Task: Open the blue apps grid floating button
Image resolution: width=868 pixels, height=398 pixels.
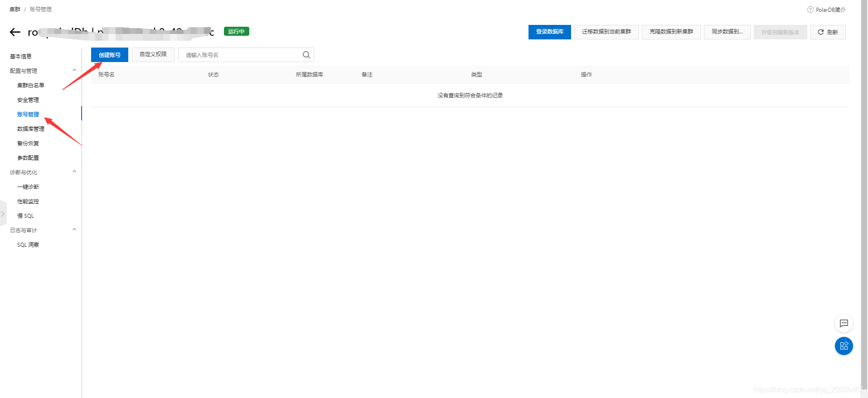Action: coord(844,346)
